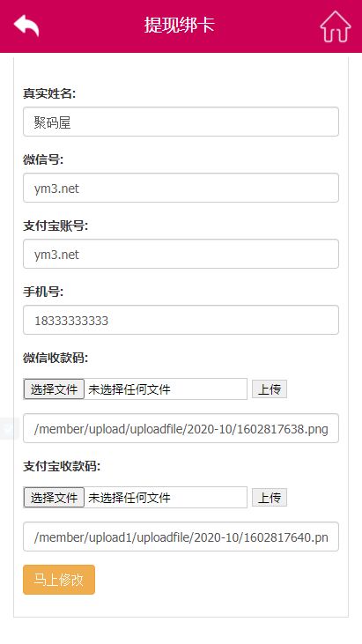
Task: Click the 真实姓名 label
Action: 49,93
